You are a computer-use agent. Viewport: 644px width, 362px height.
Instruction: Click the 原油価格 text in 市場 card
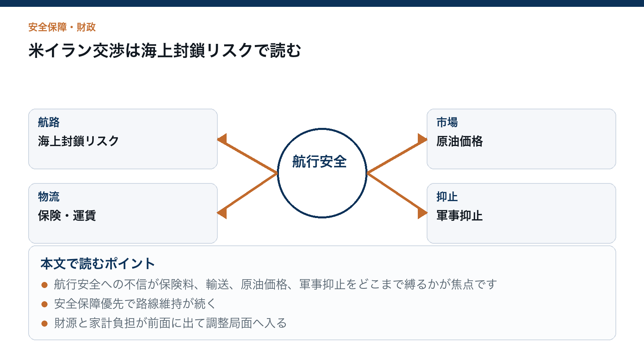pyautogui.click(x=460, y=141)
